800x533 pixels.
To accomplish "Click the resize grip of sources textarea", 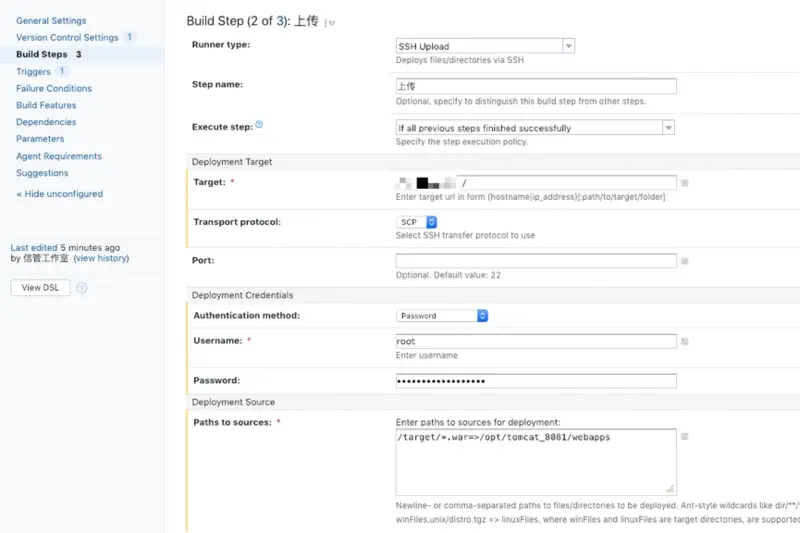I will coord(670,489).
